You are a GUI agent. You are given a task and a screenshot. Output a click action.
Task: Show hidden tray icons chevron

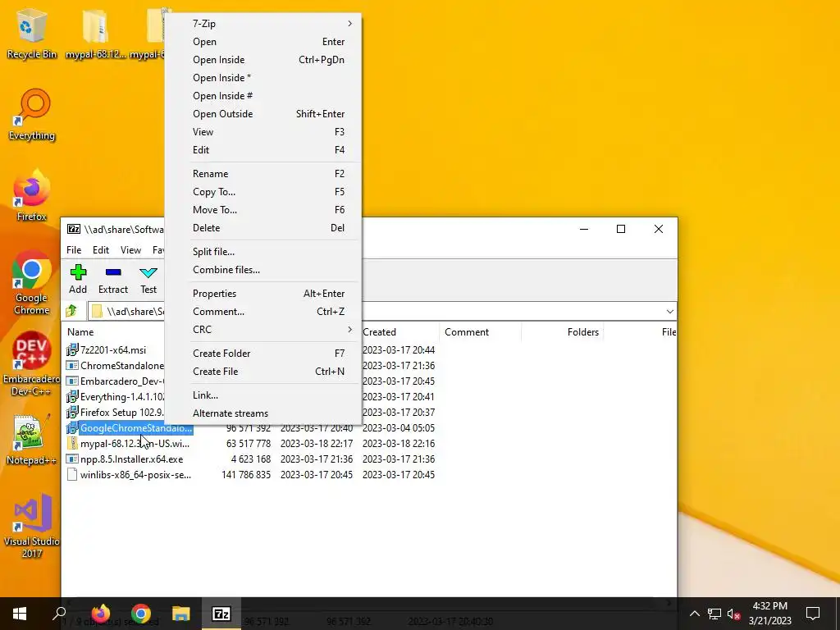coord(694,614)
